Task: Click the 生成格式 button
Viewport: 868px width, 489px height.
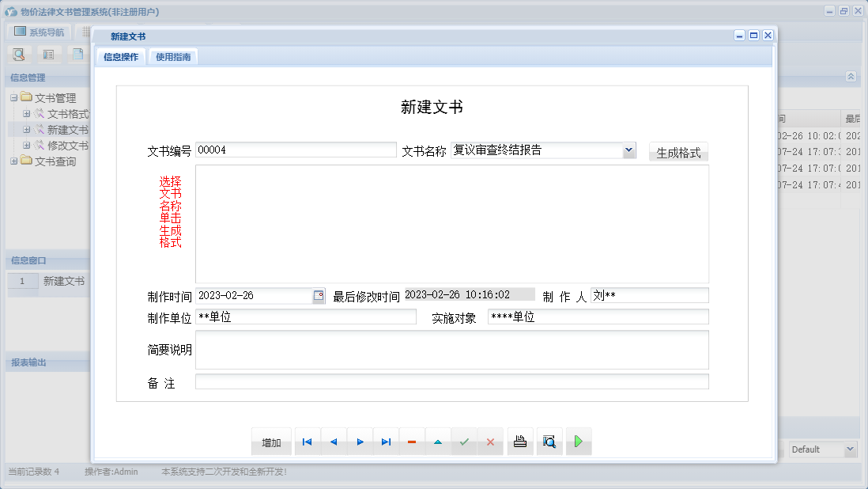Action: pos(677,152)
